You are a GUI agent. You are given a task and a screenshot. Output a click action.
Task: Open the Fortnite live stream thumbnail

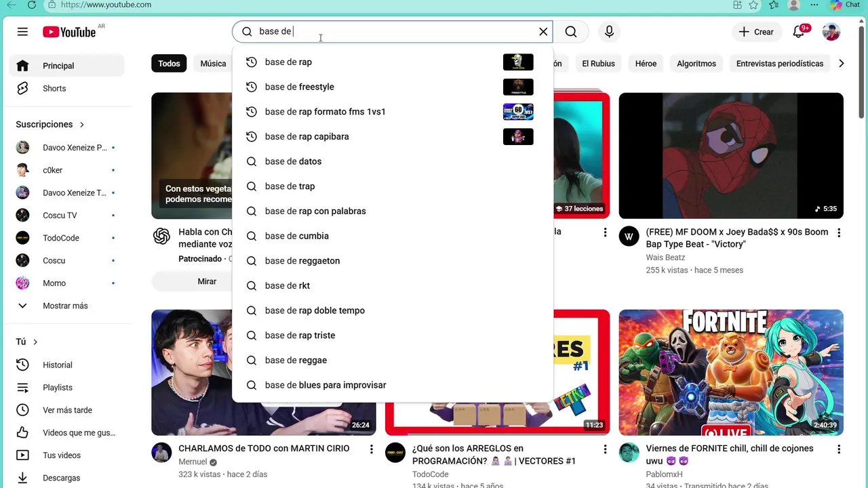[x=731, y=373]
